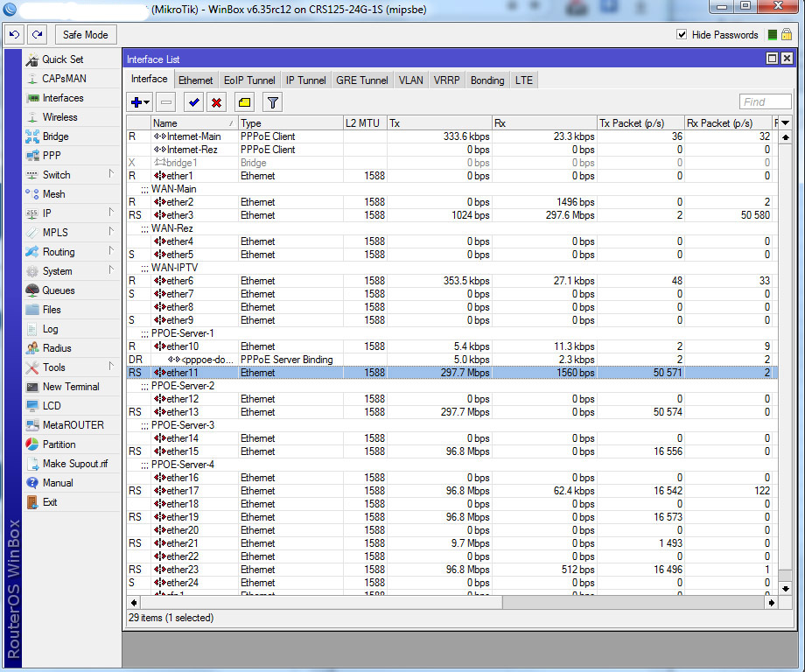Screen dimensions: 805x672
Task: Click the red X Disable button
Action: pyautogui.click(x=217, y=102)
